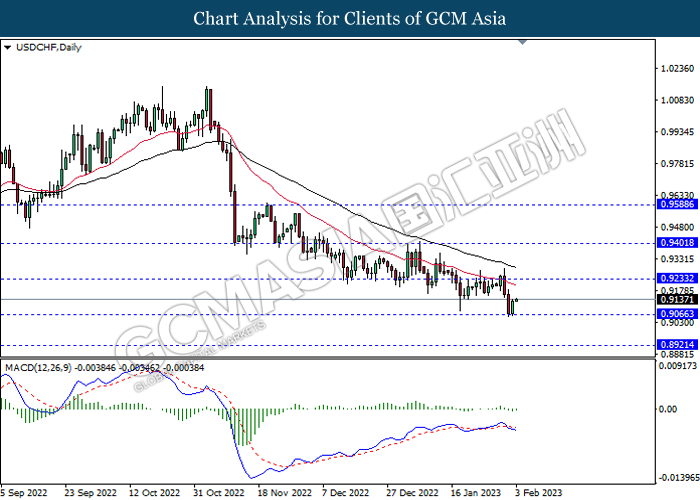Click the 0.97815 price axis value
This screenshot has width=700, height=500.
tap(677, 164)
